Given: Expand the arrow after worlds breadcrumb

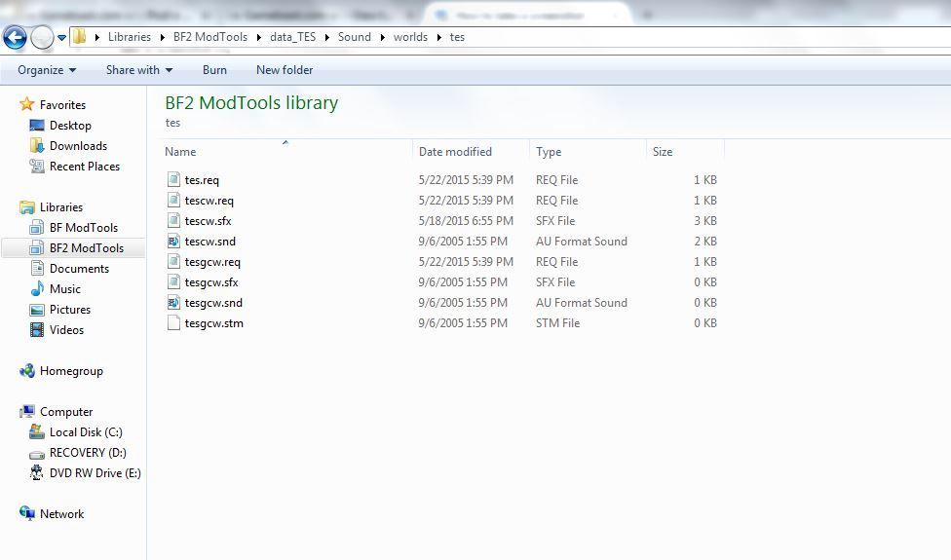Looking at the screenshot, I should coord(438,38).
